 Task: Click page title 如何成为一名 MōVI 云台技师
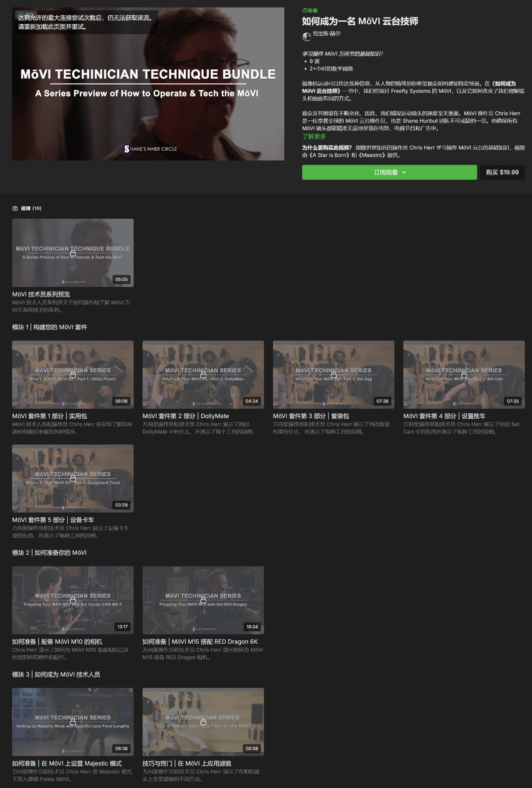click(360, 21)
